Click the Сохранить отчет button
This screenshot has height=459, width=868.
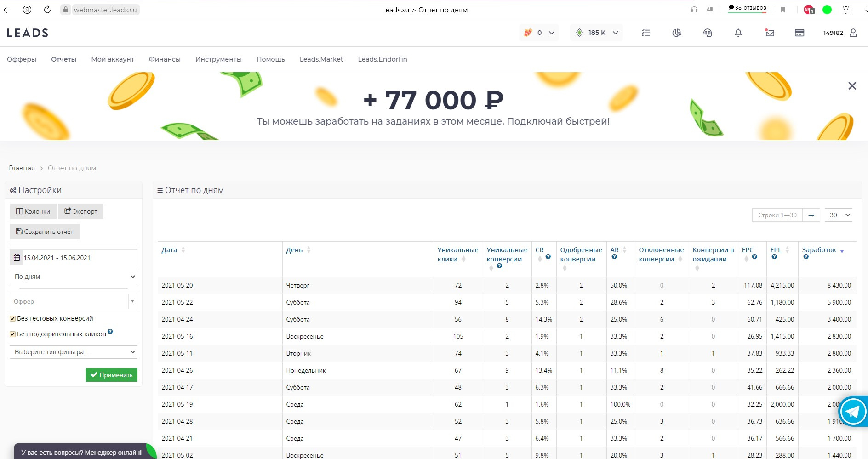[x=45, y=232]
